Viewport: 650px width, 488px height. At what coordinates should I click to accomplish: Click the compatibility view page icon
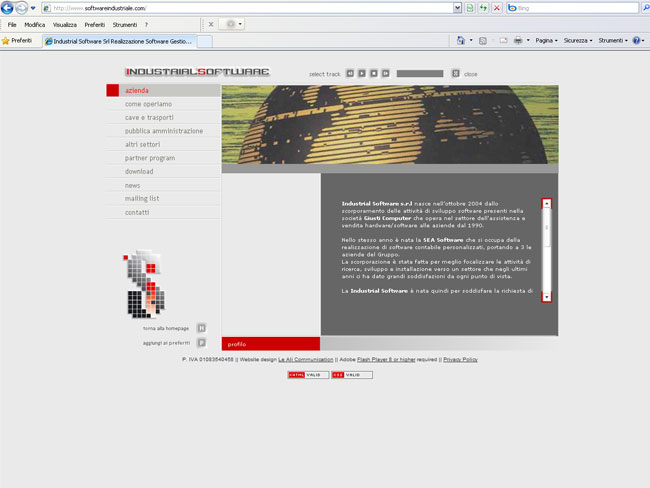click(x=470, y=8)
